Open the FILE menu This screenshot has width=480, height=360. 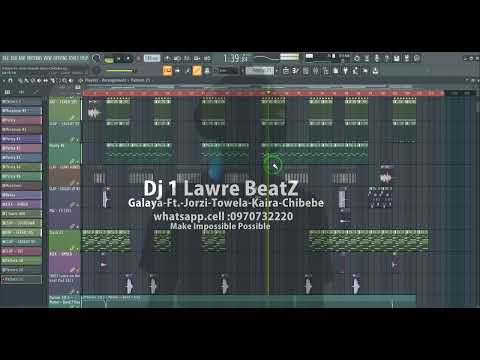click(5, 58)
